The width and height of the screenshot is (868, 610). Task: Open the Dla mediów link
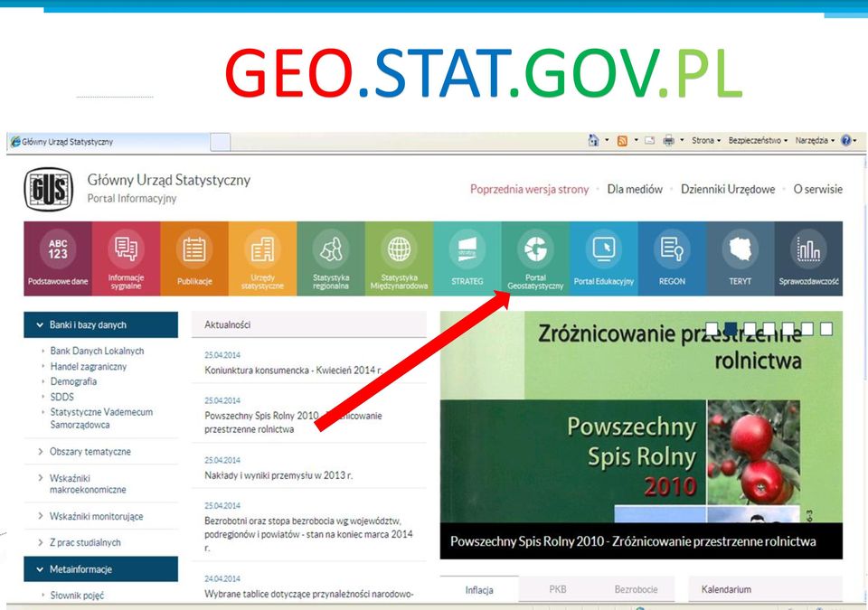635,189
